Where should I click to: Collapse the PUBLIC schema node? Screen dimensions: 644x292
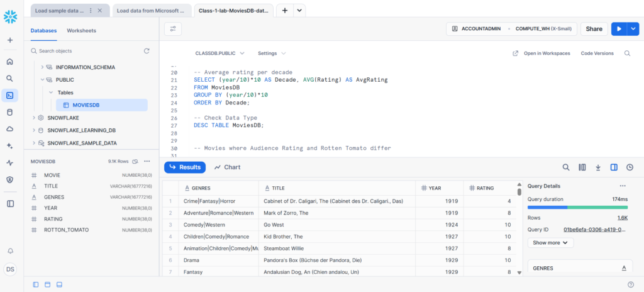pos(42,80)
